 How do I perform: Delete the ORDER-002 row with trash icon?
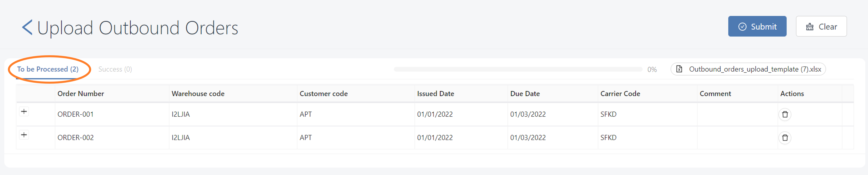(785, 138)
